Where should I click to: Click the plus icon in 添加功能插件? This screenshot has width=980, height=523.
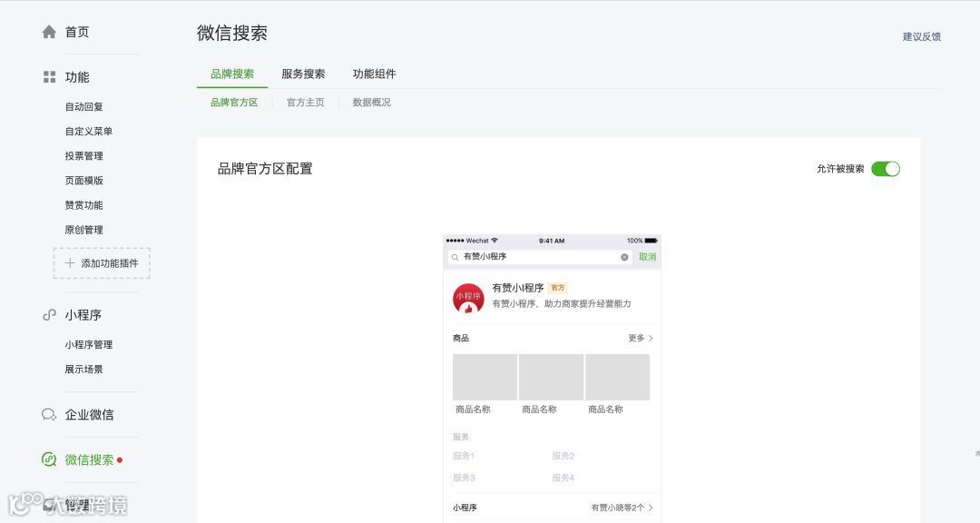[x=70, y=262]
